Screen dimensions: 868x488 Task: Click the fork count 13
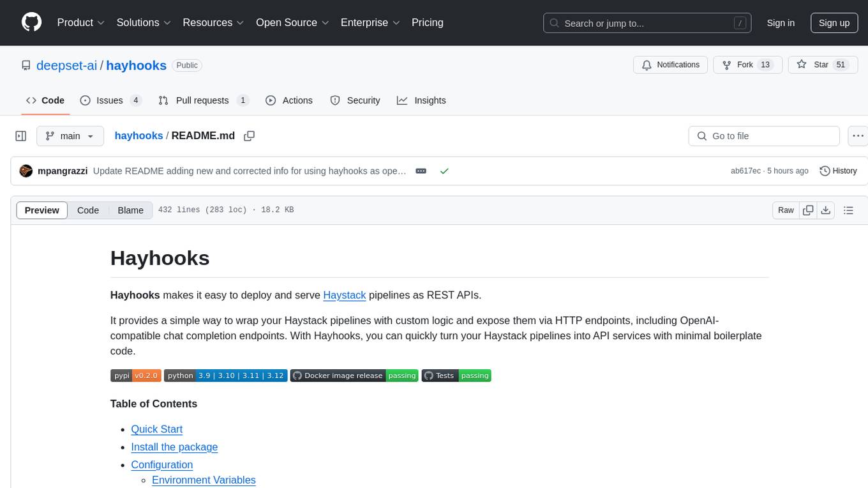pyautogui.click(x=766, y=65)
